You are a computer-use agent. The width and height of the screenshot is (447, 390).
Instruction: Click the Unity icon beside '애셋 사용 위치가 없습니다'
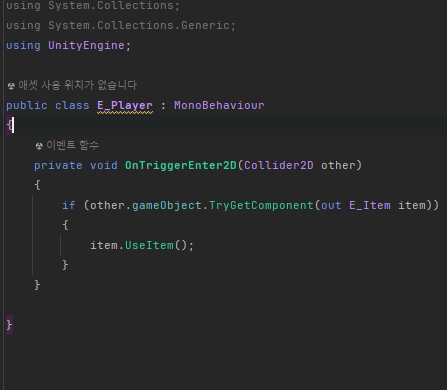tap(11, 86)
